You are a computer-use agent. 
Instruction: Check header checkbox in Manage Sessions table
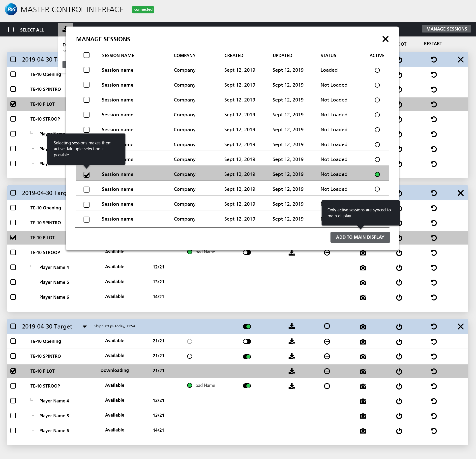pos(87,55)
